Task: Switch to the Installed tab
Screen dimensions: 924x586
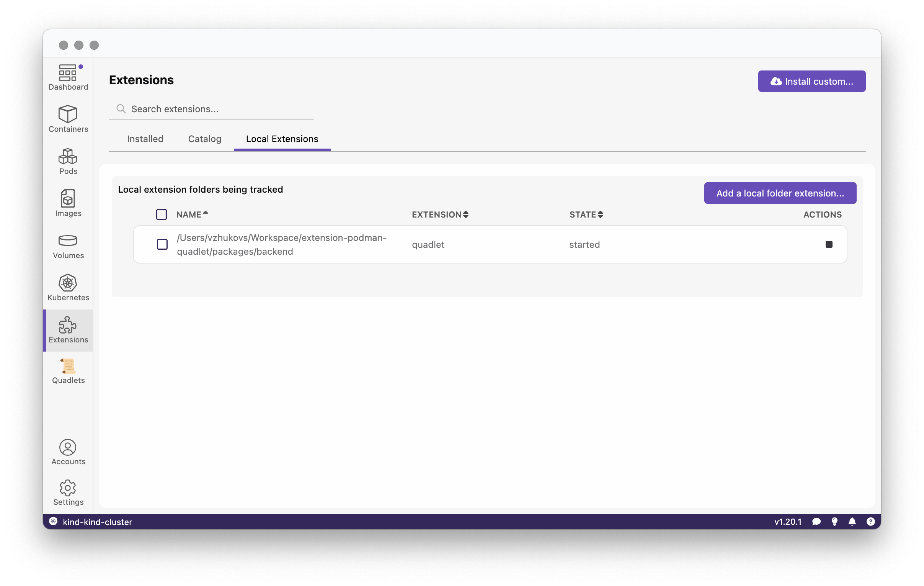Action: tap(145, 139)
